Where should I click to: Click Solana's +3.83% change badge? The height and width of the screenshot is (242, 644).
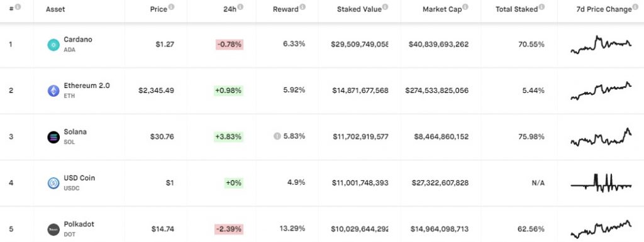(x=228, y=136)
